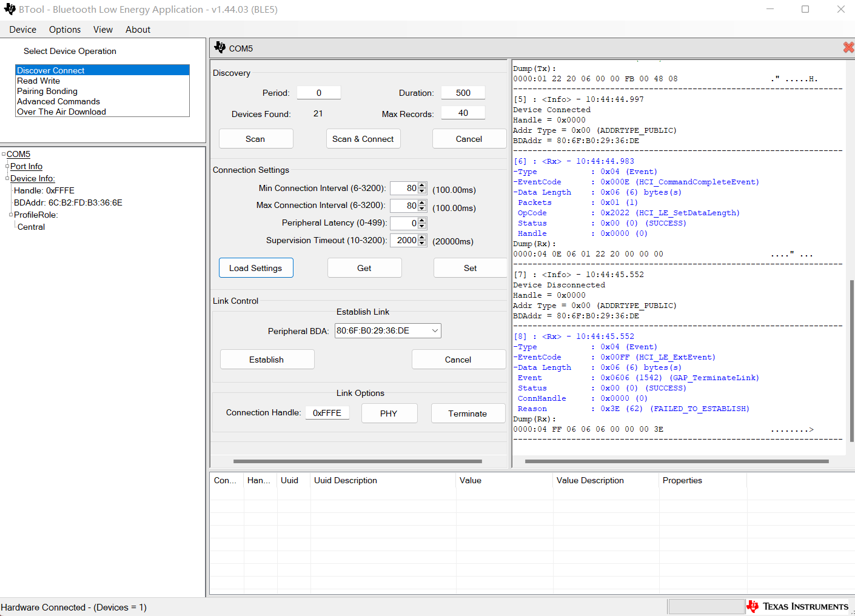Open the Options menu
This screenshot has height=616, width=855.
pyautogui.click(x=65, y=30)
